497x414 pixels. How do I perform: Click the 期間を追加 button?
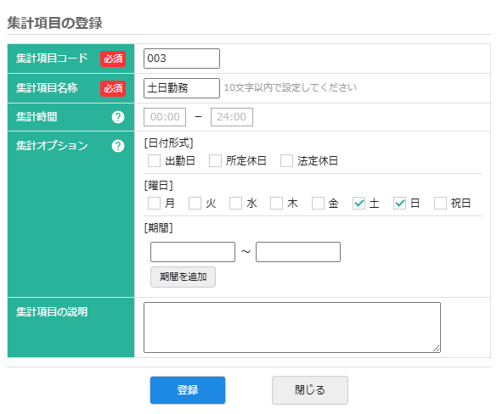(183, 277)
